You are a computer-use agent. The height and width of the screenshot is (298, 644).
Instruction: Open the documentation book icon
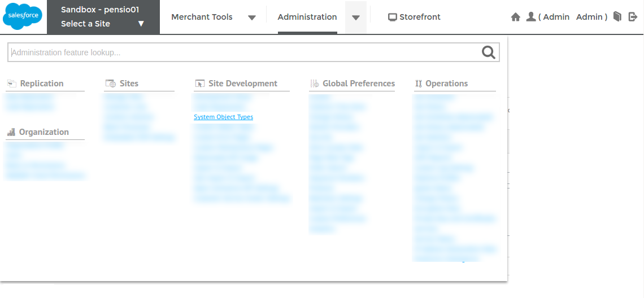pos(617,17)
